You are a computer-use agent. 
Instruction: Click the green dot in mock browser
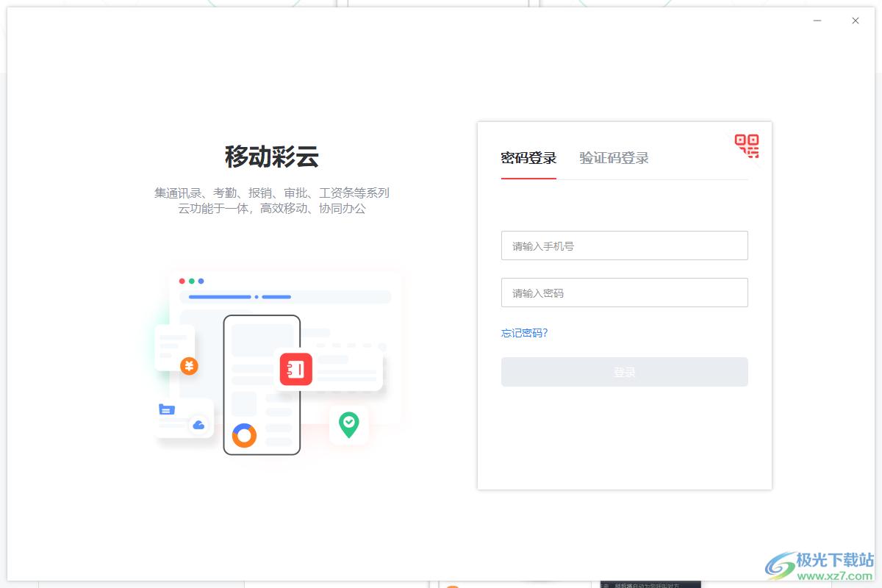click(192, 281)
